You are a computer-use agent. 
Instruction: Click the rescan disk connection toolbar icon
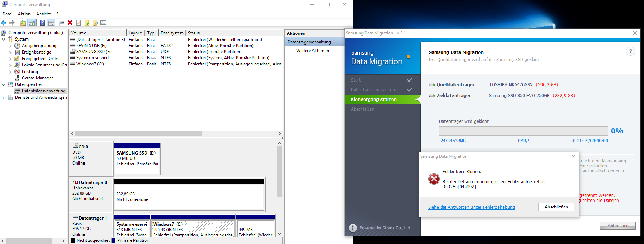click(62, 23)
